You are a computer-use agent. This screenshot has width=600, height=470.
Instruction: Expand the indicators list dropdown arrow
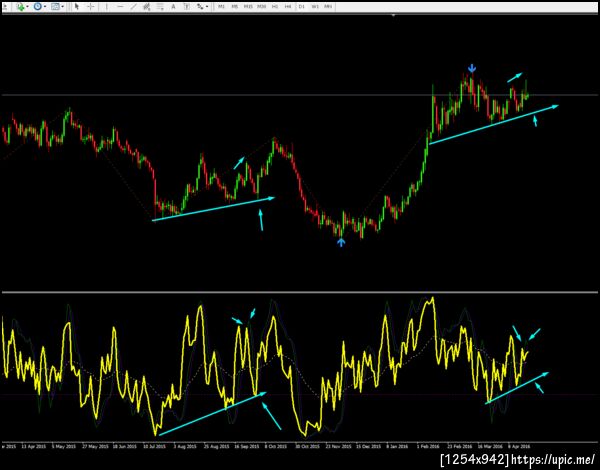28,7
